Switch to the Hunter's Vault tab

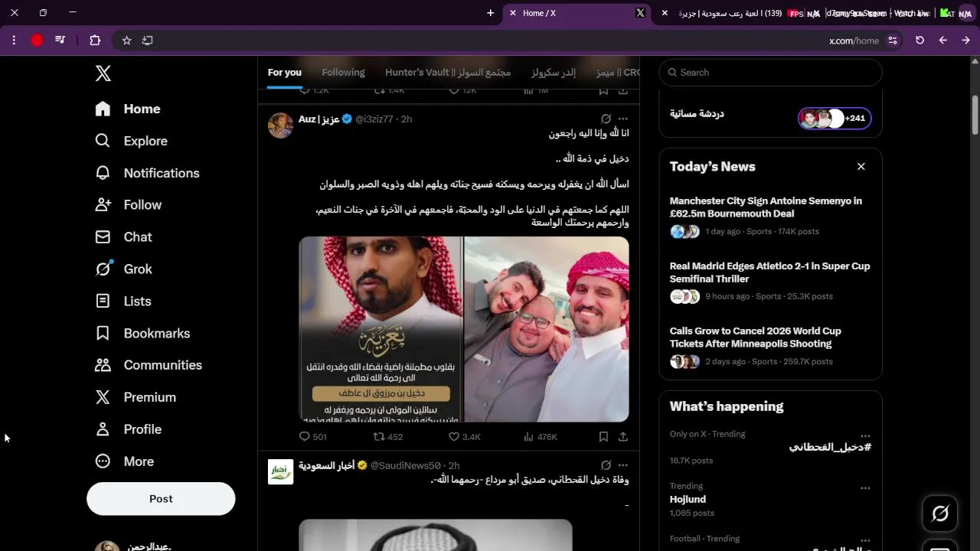click(x=448, y=73)
